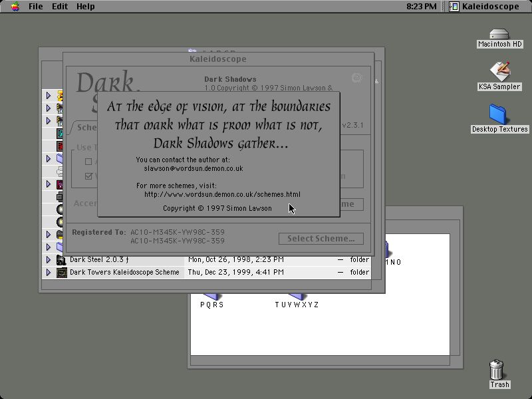Open the Help menu
This screenshot has height=399, width=532.
pyautogui.click(x=86, y=6)
